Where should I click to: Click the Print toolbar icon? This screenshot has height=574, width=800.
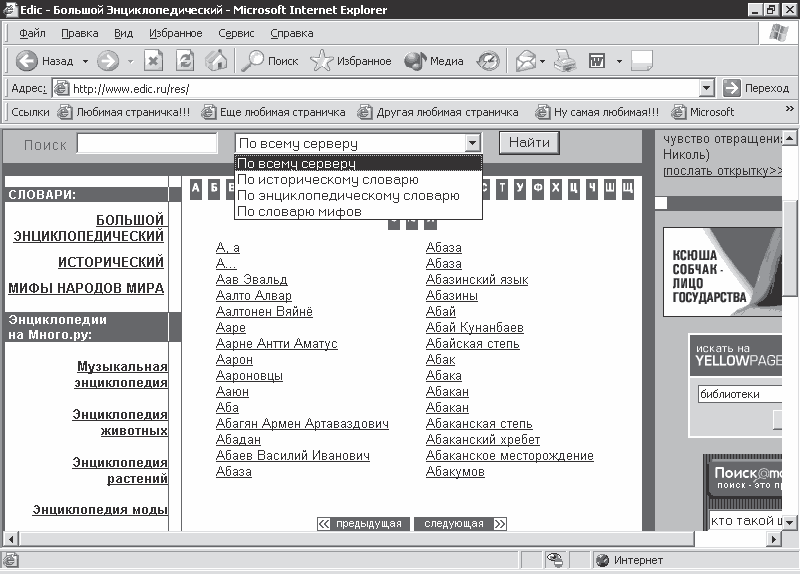click(566, 61)
